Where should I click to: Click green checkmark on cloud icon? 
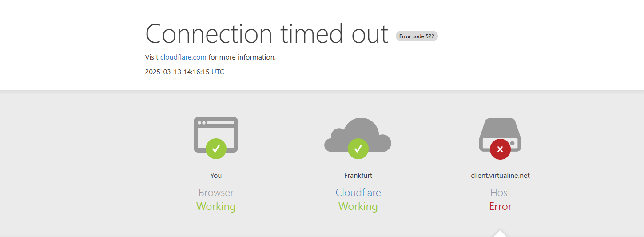[358, 149]
